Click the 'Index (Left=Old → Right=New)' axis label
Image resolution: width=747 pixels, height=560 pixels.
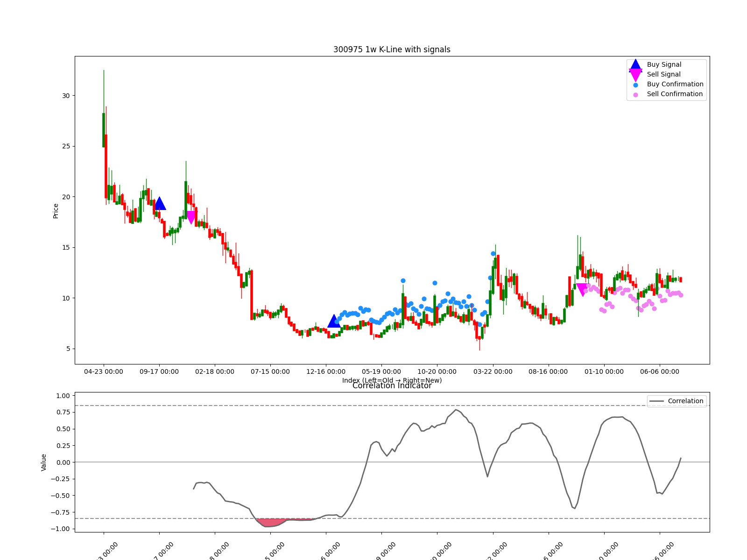(x=392, y=380)
